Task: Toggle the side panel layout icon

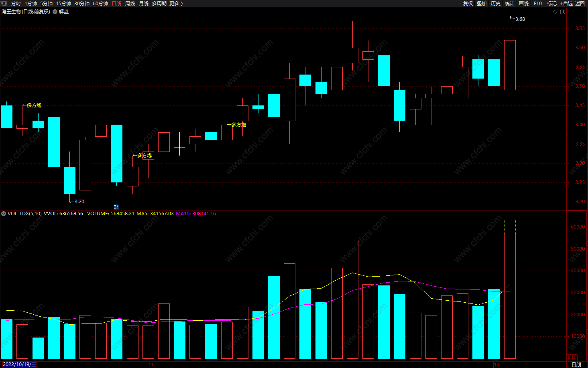Action: tap(563, 12)
